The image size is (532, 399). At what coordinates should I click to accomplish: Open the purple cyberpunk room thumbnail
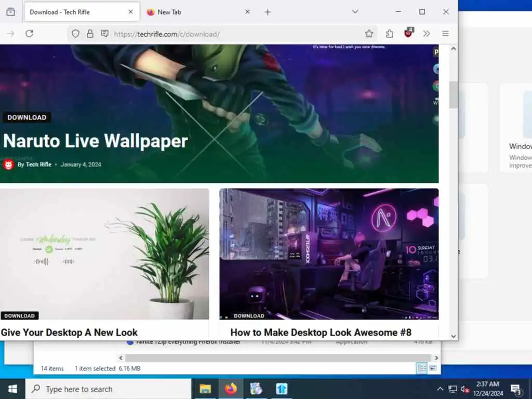point(329,254)
